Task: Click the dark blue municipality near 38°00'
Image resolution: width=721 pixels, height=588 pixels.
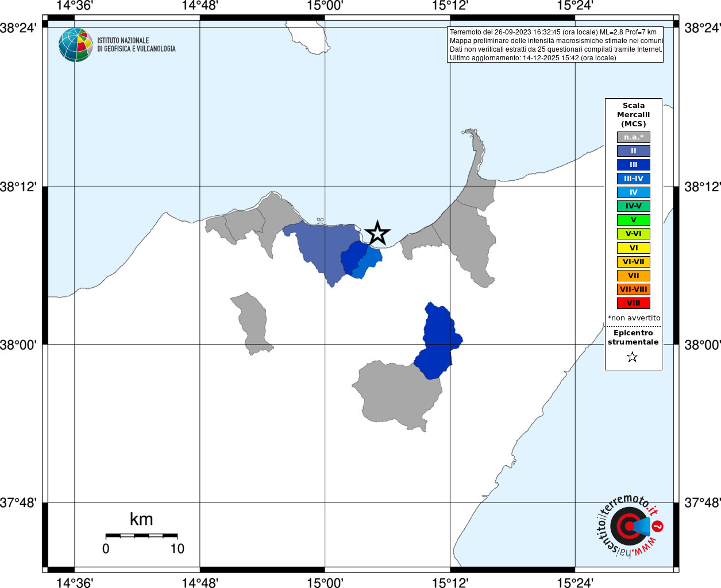Action: [x=438, y=342]
